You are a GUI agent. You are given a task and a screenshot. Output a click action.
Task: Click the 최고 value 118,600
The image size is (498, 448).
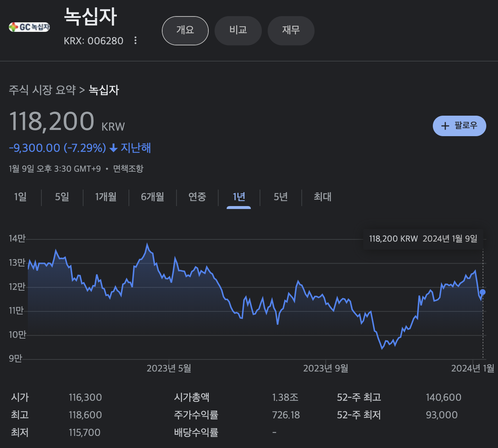[x=85, y=415]
